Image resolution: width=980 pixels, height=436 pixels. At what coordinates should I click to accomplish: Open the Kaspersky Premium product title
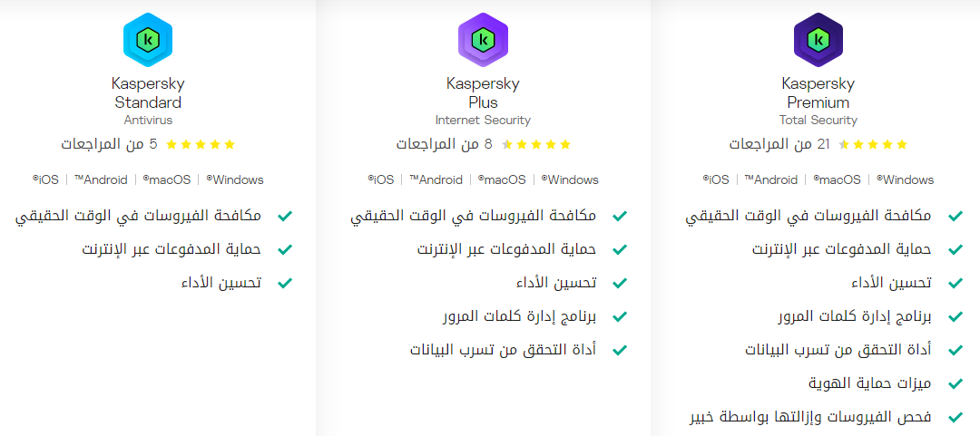coord(818,92)
